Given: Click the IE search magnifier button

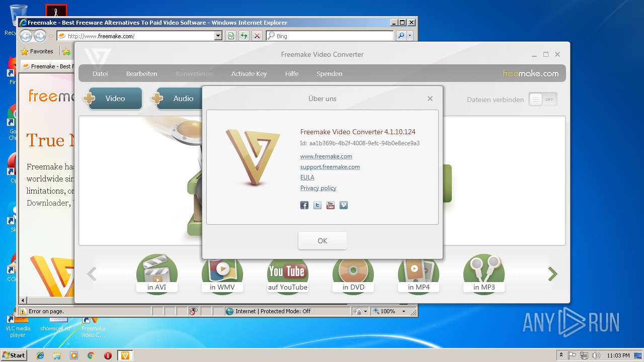Looking at the screenshot, I should pyautogui.click(x=401, y=36).
